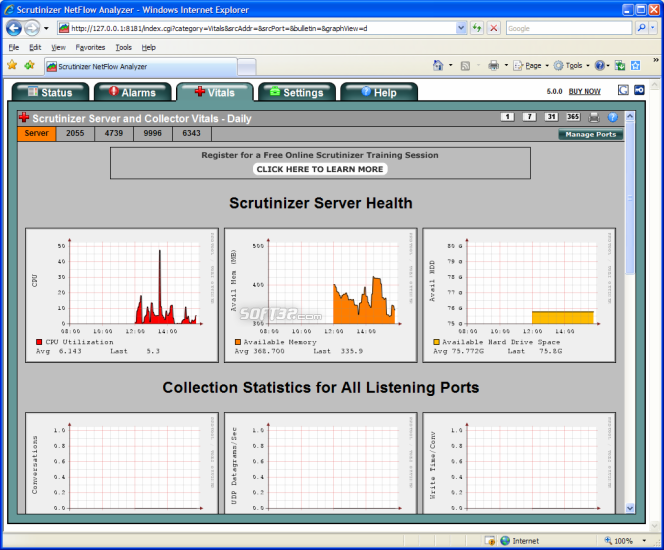Click the BUY NOW link
Viewport: 664px width, 550px height.
pyautogui.click(x=584, y=91)
